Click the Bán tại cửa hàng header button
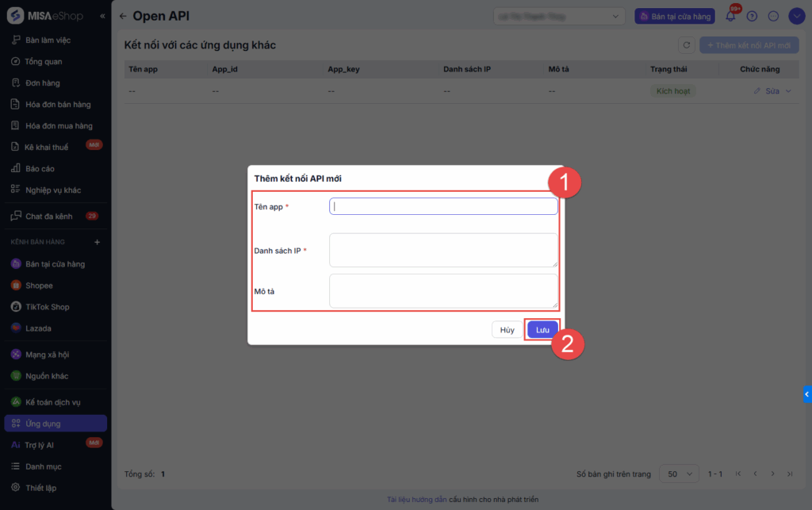The height and width of the screenshot is (510, 812). pyautogui.click(x=675, y=16)
